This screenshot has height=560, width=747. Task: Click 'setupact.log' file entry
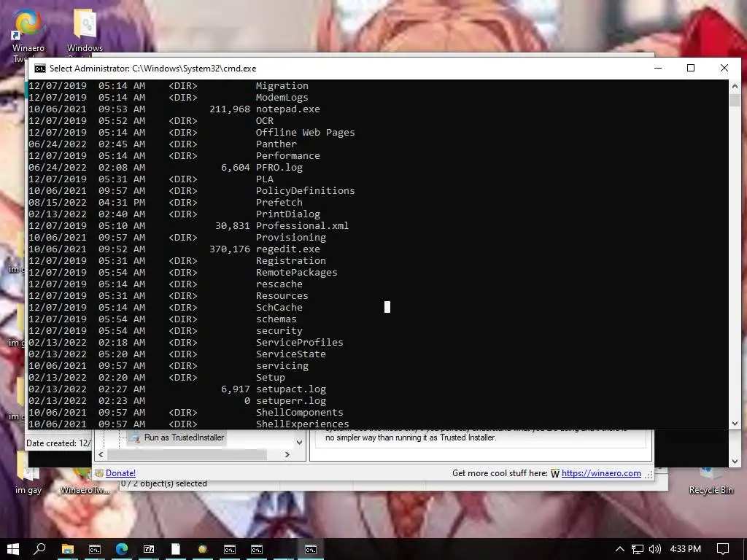click(291, 389)
